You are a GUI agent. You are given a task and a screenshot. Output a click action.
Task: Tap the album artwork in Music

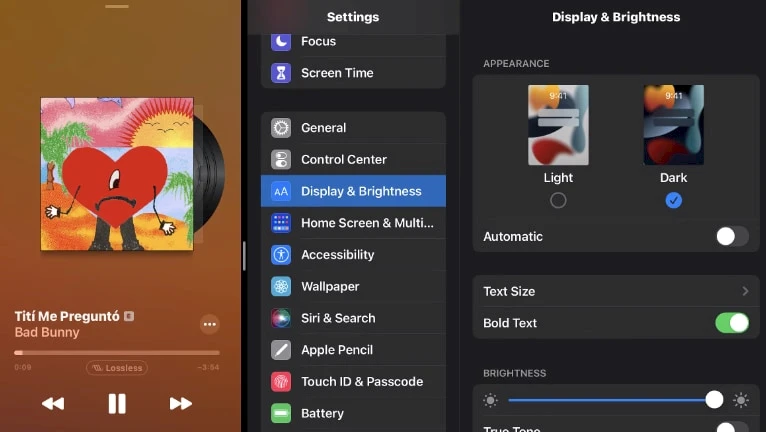tap(117, 174)
